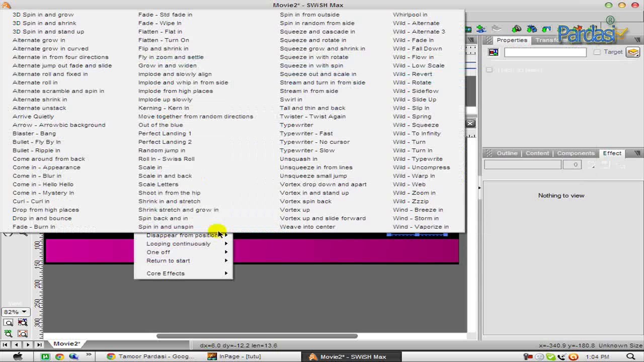Go to first movie tab arrow
The height and width of the screenshot is (362, 644).
click(5, 345)
